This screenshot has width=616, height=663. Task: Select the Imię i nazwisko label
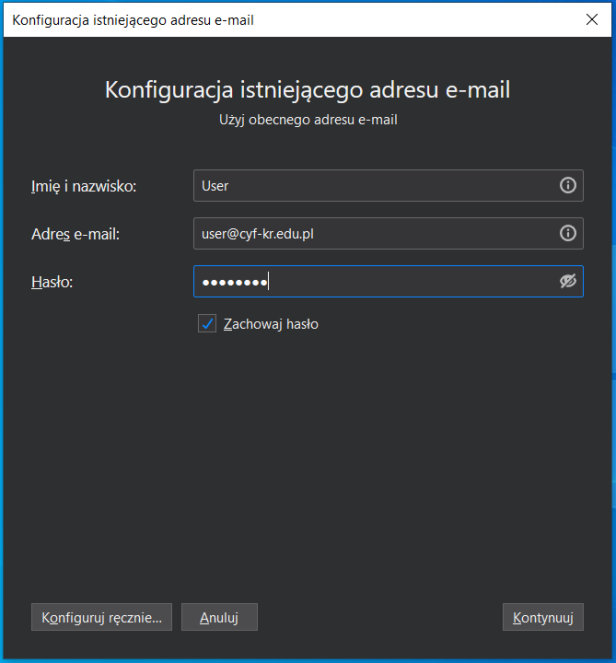[84, 186]
